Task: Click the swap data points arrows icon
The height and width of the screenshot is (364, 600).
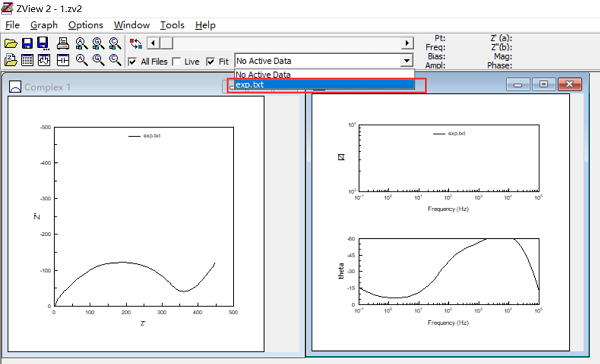Action: coord(136,44)
